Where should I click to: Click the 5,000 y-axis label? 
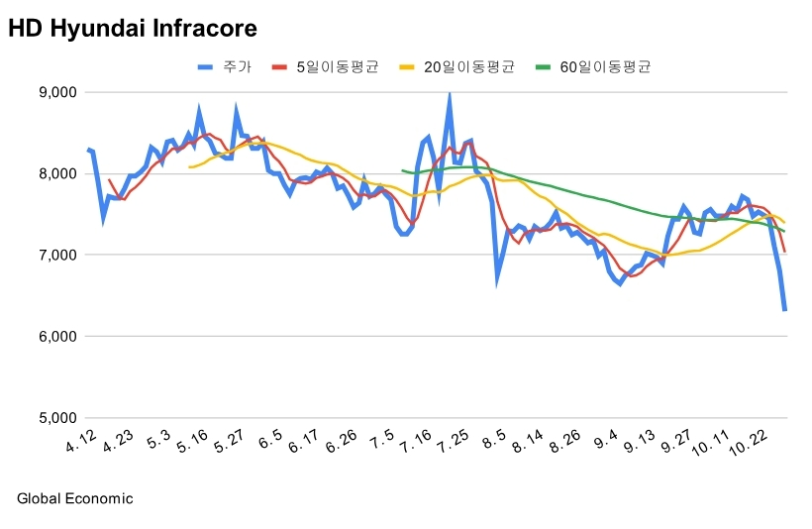click(58, 418)
